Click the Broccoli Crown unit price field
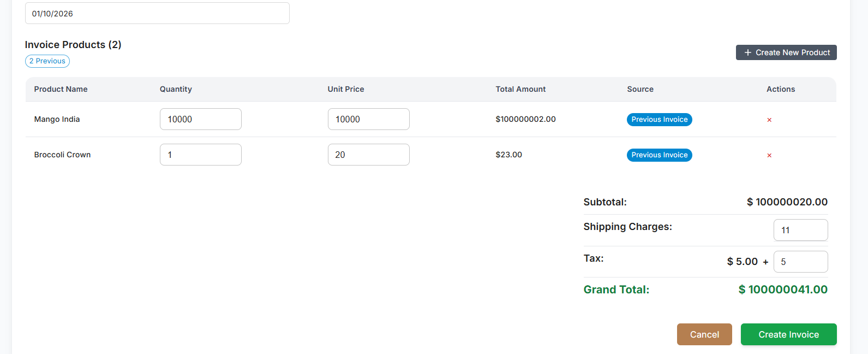 point(368,155)
